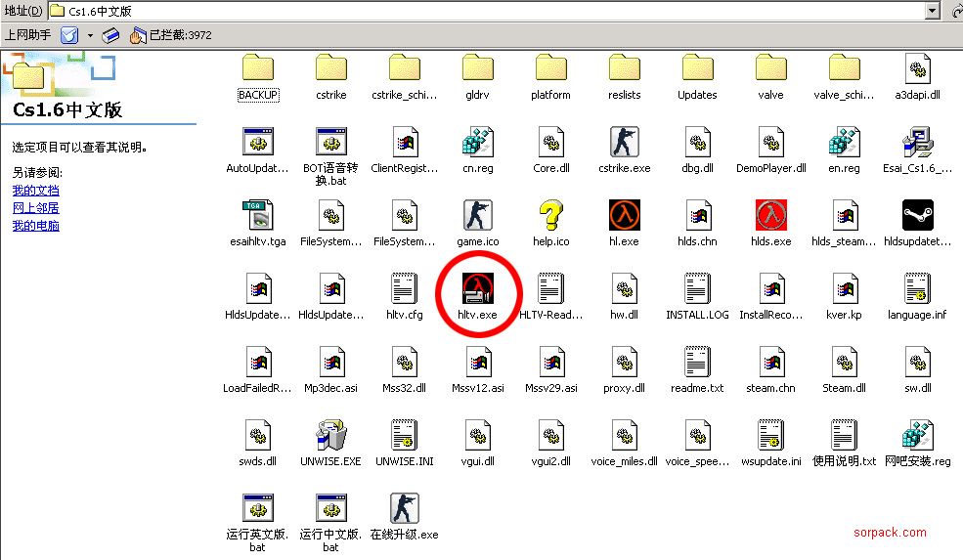Select the hl.exe Half-Life icon
Viewport: 963px width, 560px height.
(625, 216)
